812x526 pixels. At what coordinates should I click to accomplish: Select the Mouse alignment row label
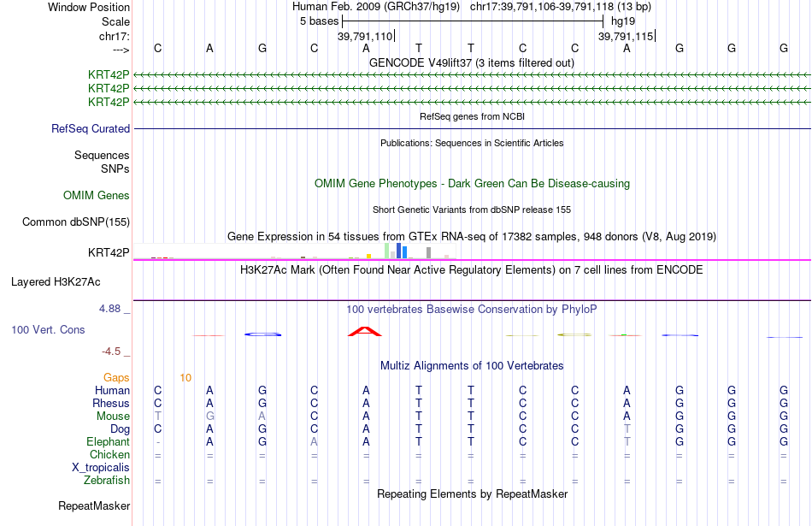[113, 417]
